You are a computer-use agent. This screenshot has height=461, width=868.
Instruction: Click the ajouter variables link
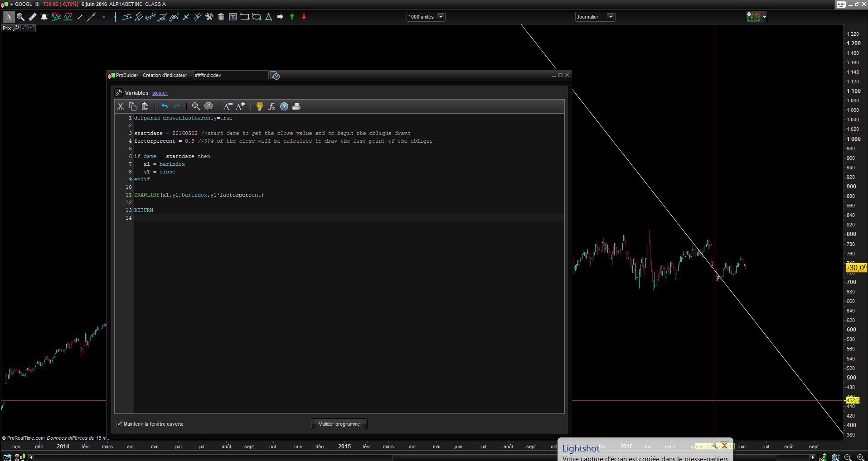coord(160,93)
